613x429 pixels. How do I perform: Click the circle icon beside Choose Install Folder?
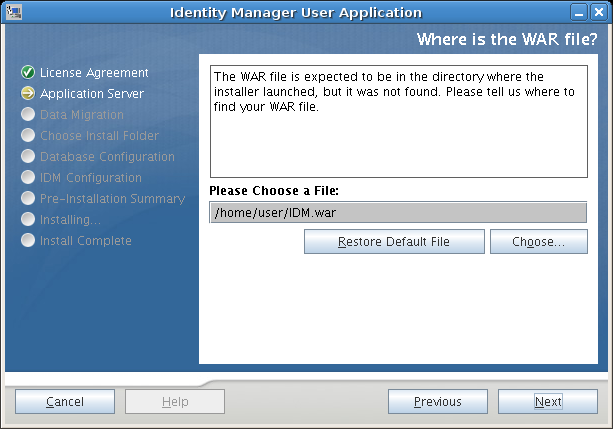(28, 136)
